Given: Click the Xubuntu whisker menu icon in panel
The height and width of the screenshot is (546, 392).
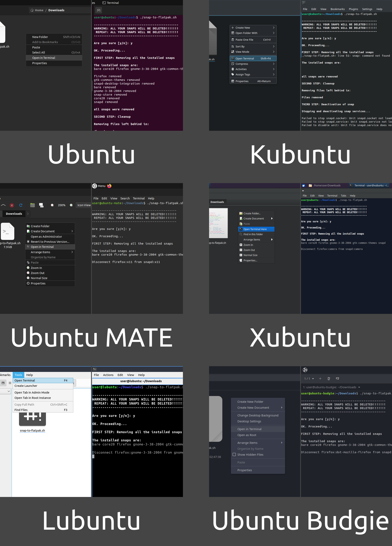Looking at the screenshot, I should click(x=304, y=185).
